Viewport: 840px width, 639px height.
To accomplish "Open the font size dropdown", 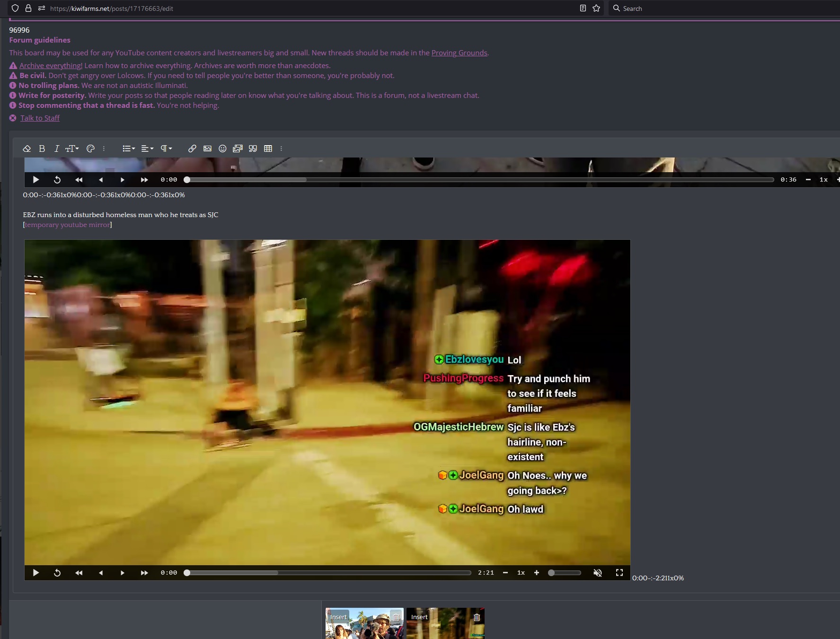I will pyautogui.click(x=72, y=149).
